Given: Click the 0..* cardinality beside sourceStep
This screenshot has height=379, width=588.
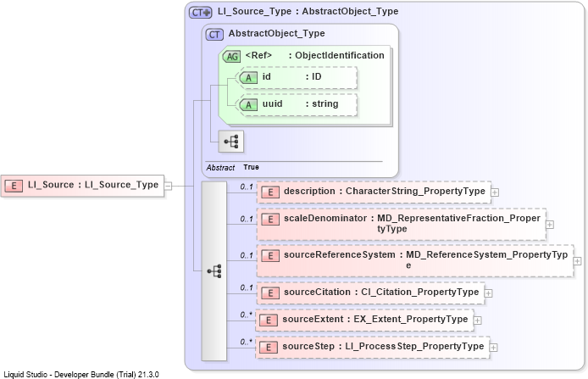Looking at the screenshot, I should point(247,342).
